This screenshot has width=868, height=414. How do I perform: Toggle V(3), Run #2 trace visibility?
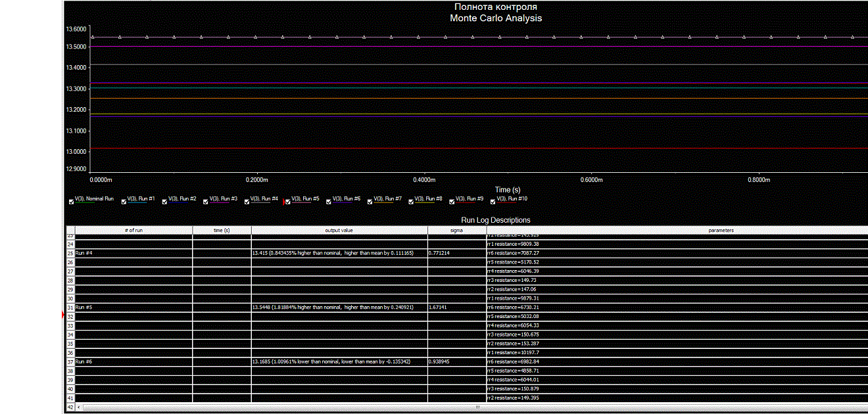tap(166, 202)
